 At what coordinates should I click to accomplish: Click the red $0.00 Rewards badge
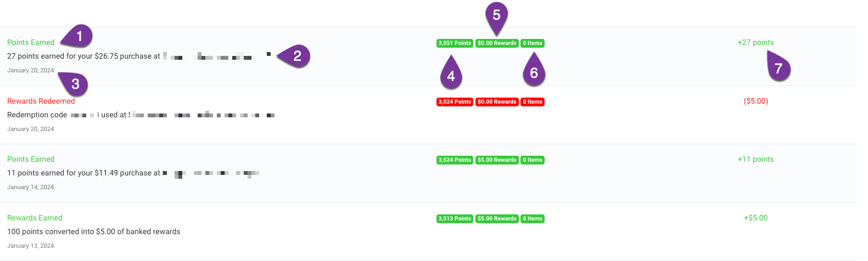coord(497,101)
